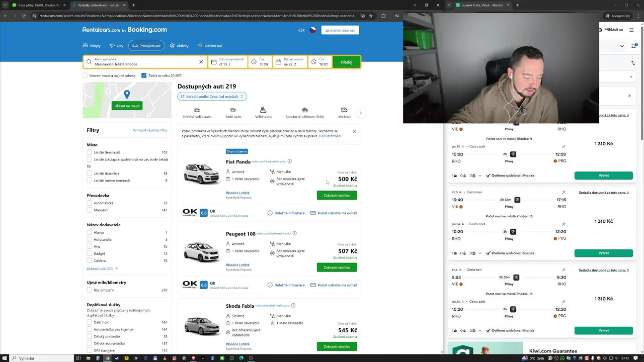
Task: Open the Seřadit podle: Cena sorting dropdown
Action: click(212, 97)
